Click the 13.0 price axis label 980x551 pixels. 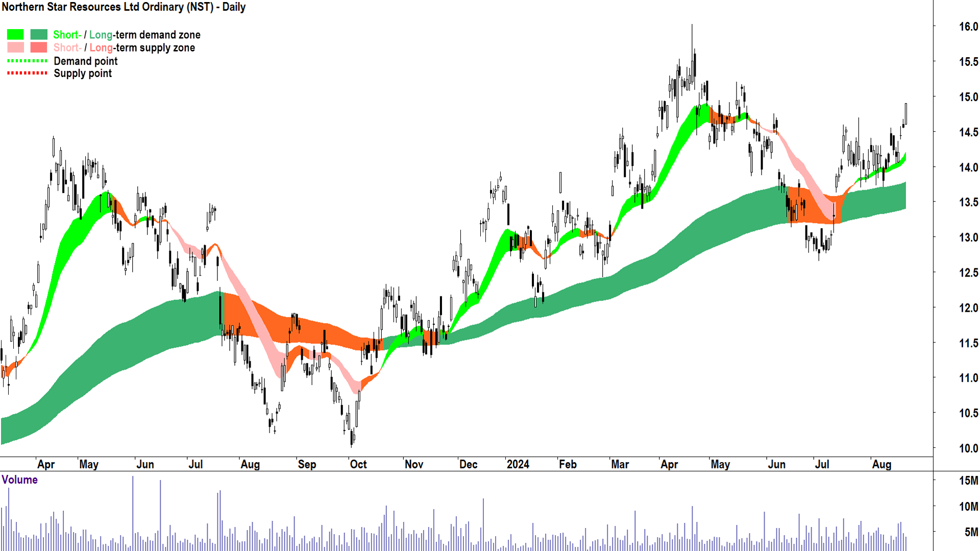(968, 238)
